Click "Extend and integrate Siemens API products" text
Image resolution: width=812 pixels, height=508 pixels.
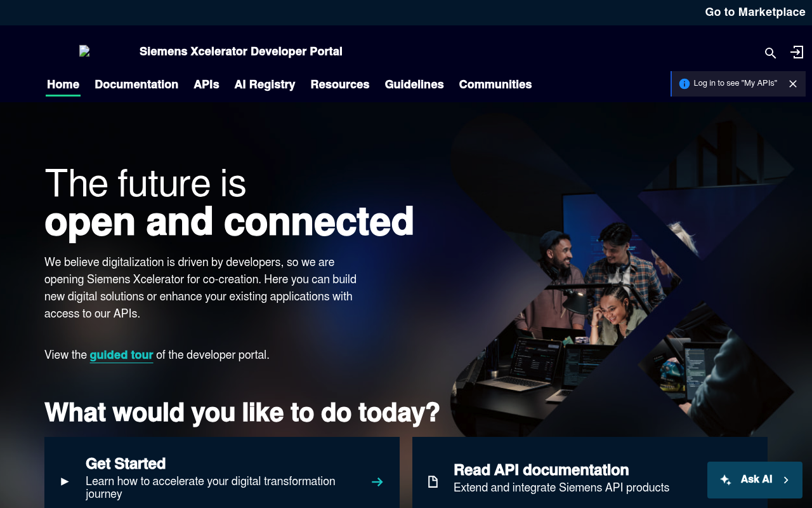point(561,488)
